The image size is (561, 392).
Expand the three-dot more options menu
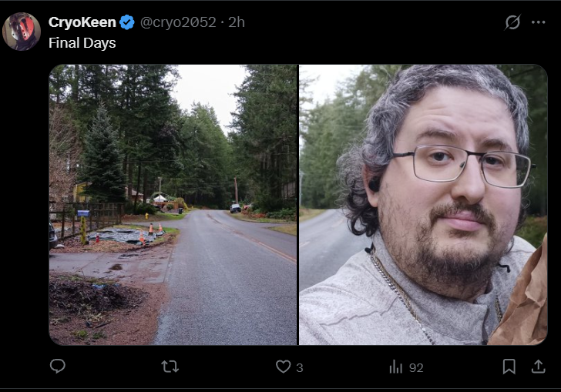click(x=538, y=22)
